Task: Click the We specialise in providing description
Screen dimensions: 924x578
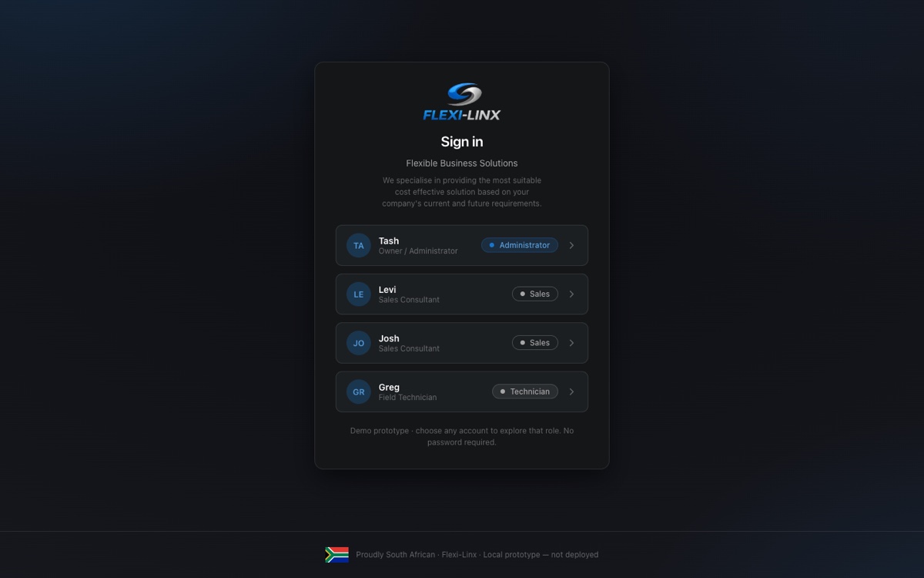Action: pyautogui.click(x=462, y=192)
